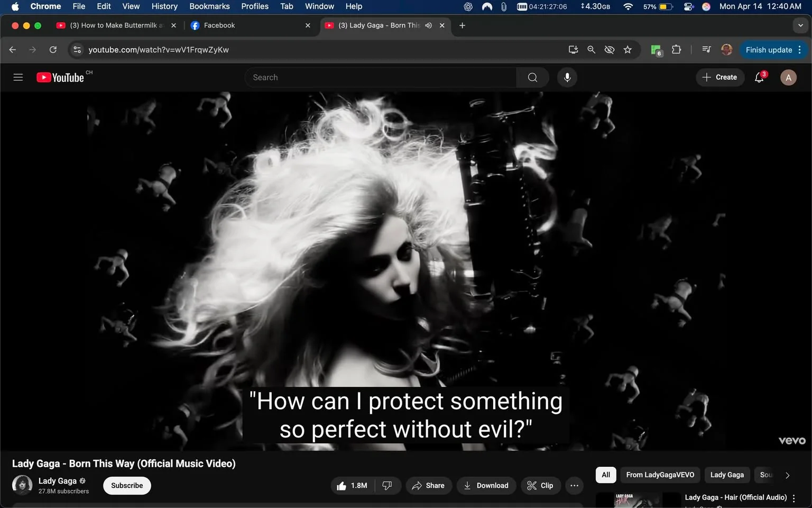The width and height of the screenshot is (812, 508).
Task: Start voice search with microphone icon
Action: point(567,77)
